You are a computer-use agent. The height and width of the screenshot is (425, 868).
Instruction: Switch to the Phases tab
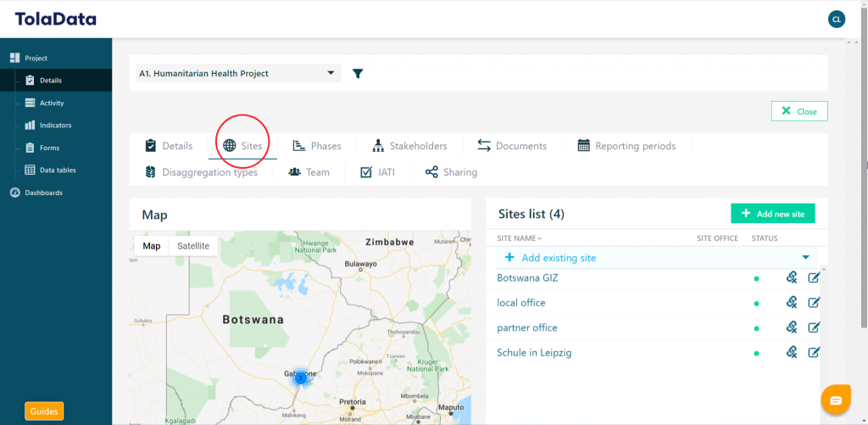(x=317, y=146)
